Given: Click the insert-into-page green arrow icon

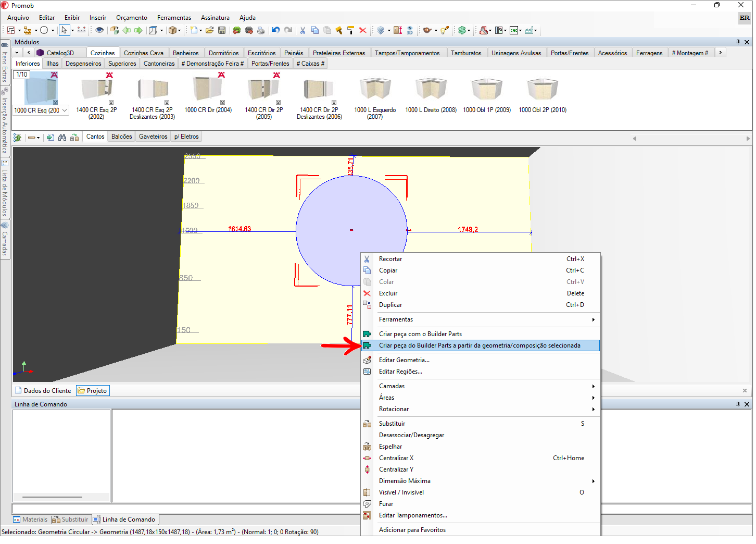Looking at the screenshot, I should tap(50, 138).
